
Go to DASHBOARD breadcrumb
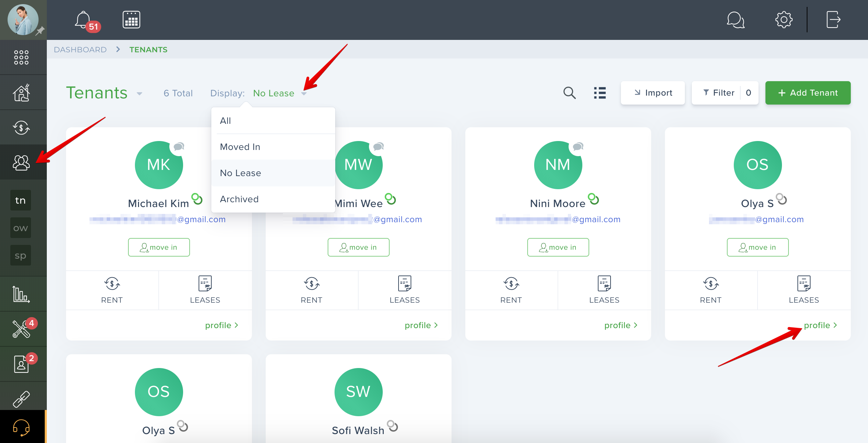[x=80, y=50]
